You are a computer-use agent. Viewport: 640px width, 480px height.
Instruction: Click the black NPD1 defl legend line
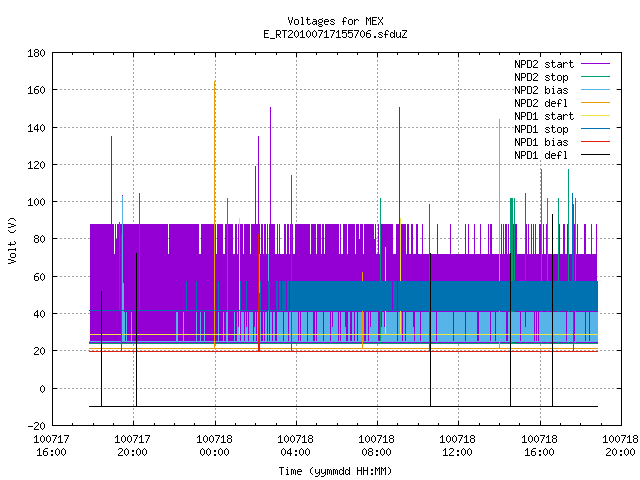[x=595, y=155]
